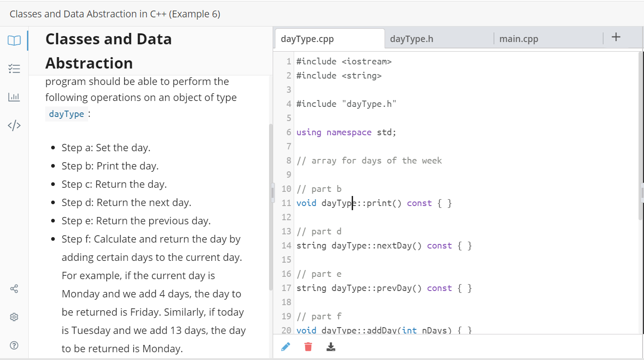Screen dimensions: 644x360
Task: Open the book instructions icon in sidebar
Action: [x=14, y=40]
